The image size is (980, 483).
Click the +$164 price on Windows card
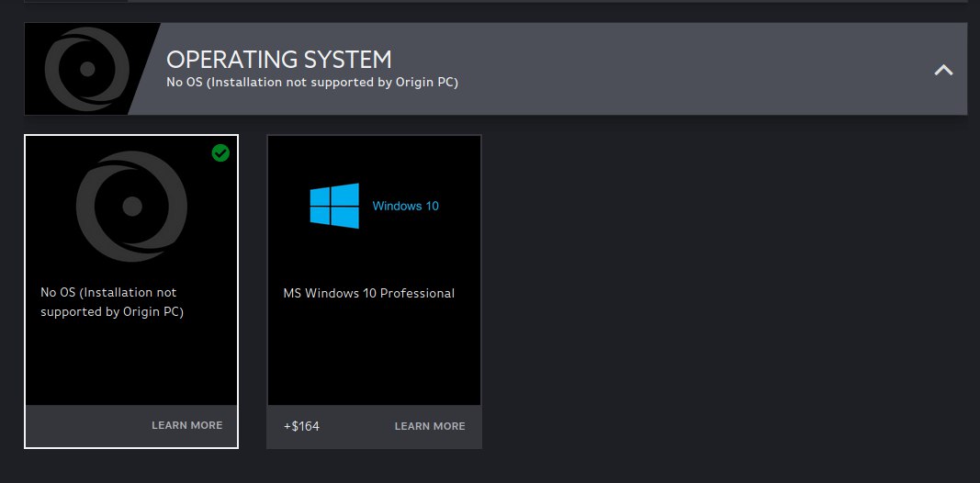[x=301, y=426]
